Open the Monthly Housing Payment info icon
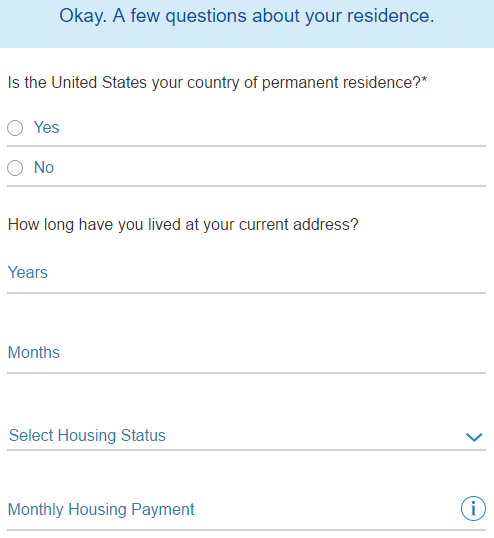The height and width of the screenshot is (538, 494). point(473,508)
